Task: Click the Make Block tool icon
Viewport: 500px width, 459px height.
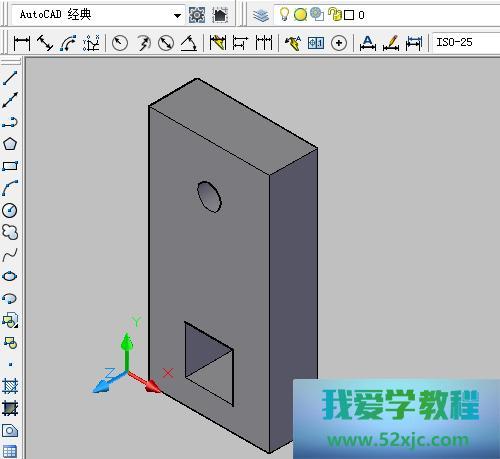Action: [10, 343]
